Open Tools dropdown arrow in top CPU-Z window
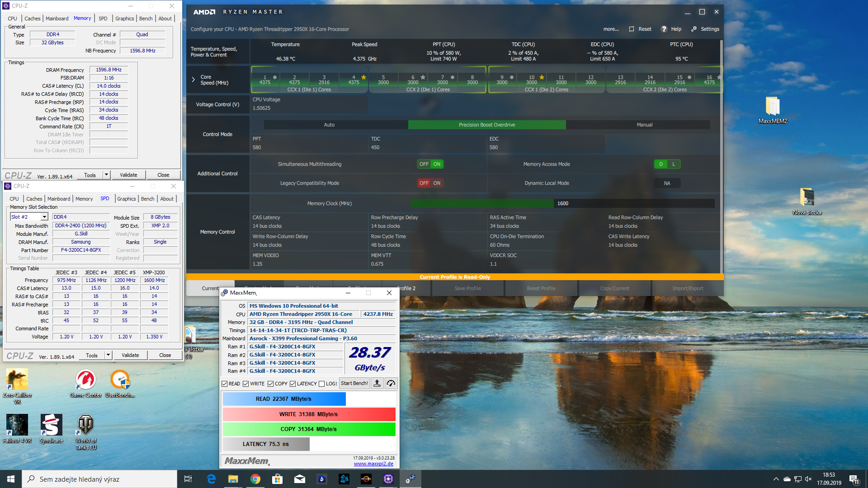The image size is (868, 488). coord(106,175)
